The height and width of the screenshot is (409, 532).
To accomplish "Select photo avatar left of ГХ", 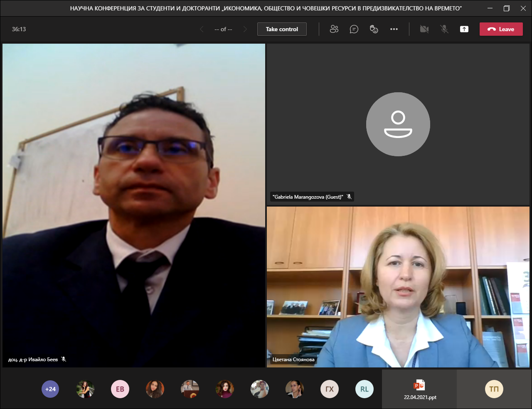I will [x=295, y=389].
